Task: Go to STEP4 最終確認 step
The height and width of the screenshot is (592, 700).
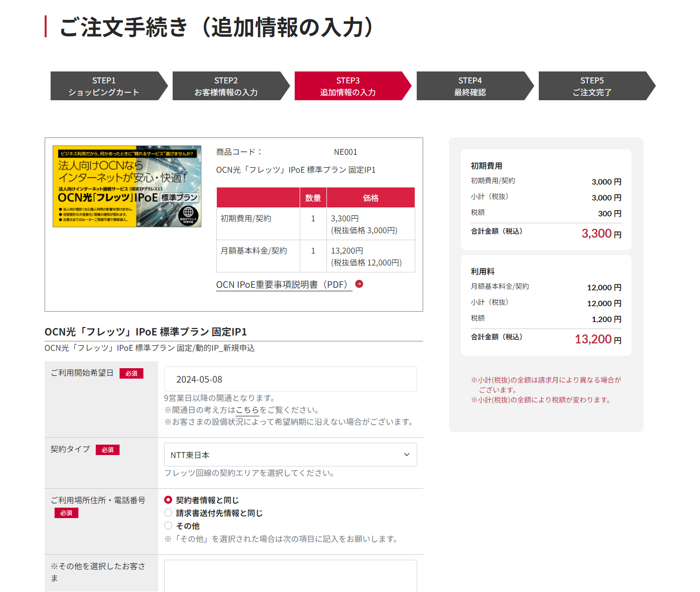Action: pyautogui.click(x=475, y=86)
